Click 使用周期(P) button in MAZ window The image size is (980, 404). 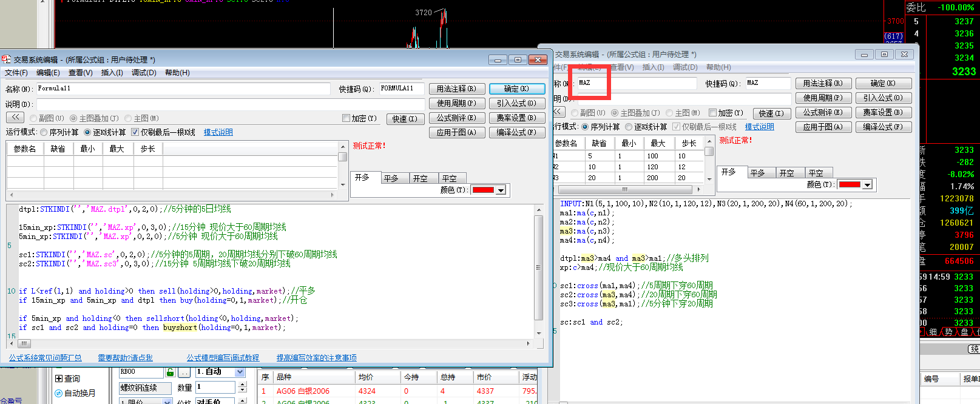point(823,98)
